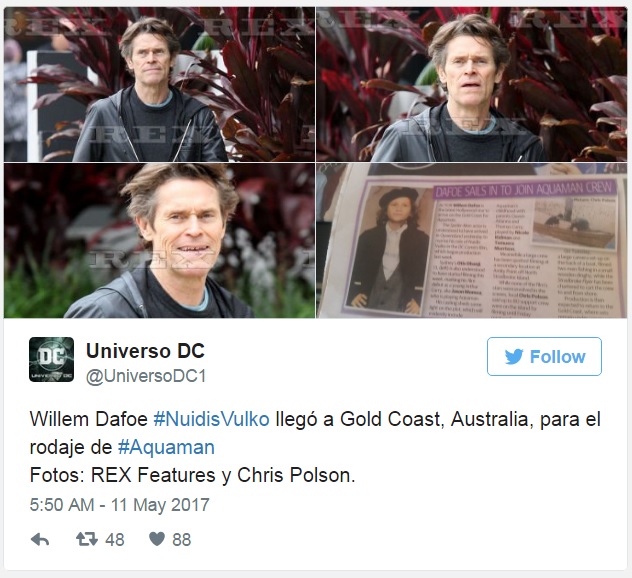Open the top-right close-up photo
Viewport: 632px width, 578px height.
click(472, 84)
